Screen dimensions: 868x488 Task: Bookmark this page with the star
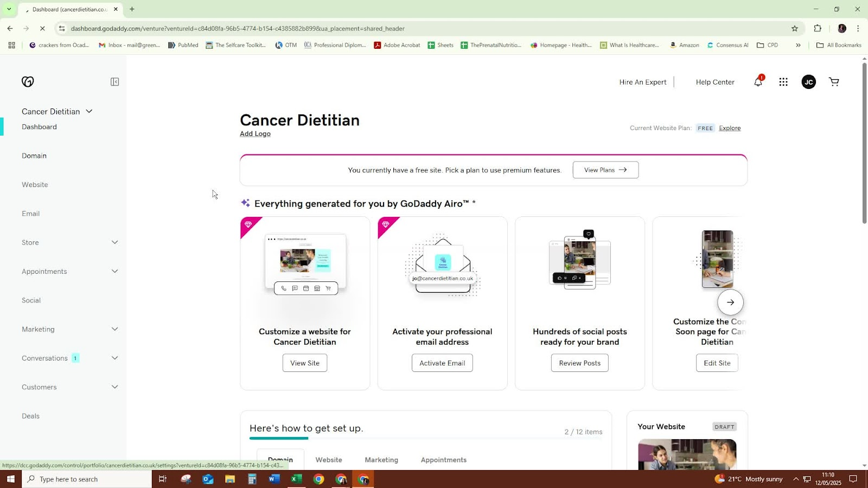(x=795, y=28)
